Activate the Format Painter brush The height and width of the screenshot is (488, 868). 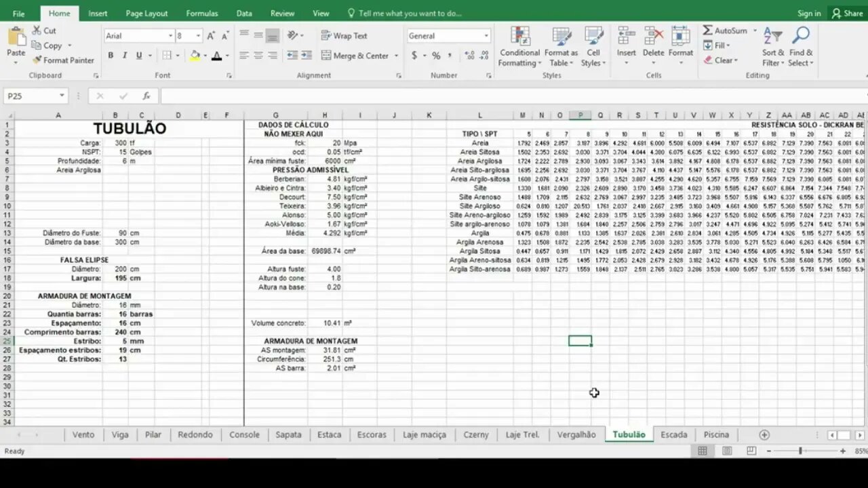click(37, 60)
